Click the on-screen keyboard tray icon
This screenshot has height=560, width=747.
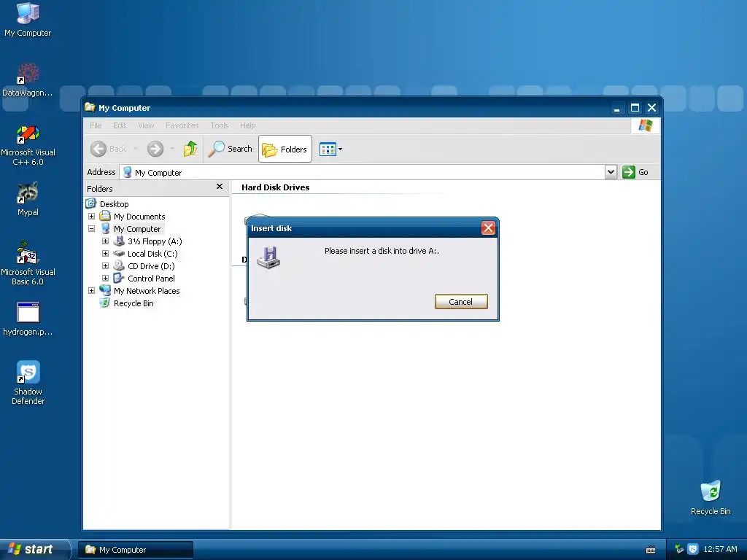point(650,550)
